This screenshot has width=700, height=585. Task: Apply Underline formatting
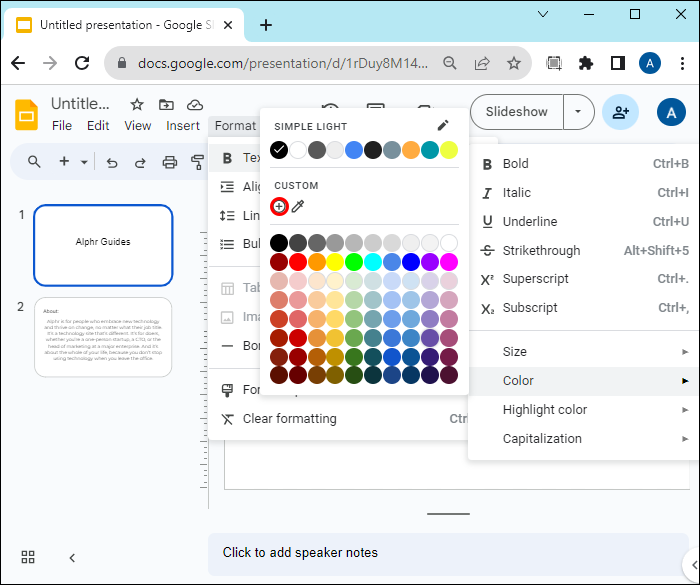[x=583, y=221]
